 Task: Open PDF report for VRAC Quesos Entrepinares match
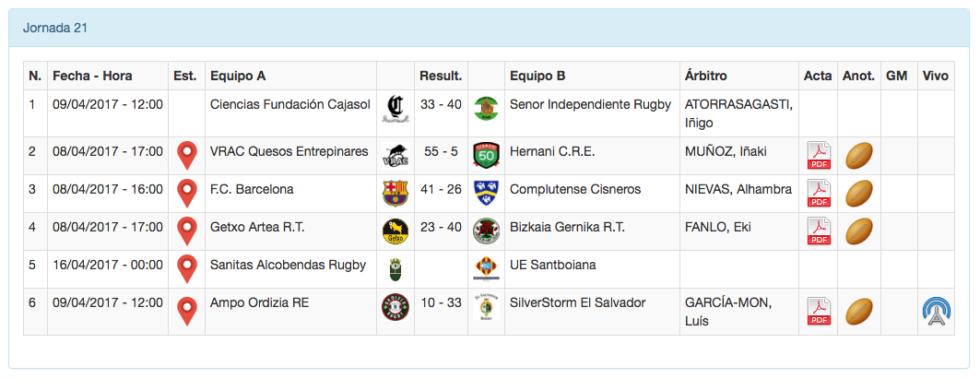click(819, 155)
